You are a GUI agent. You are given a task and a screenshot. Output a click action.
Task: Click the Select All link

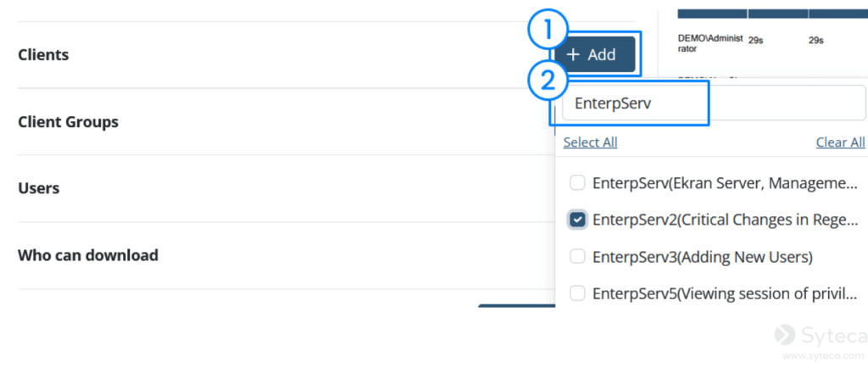[590, 142]
